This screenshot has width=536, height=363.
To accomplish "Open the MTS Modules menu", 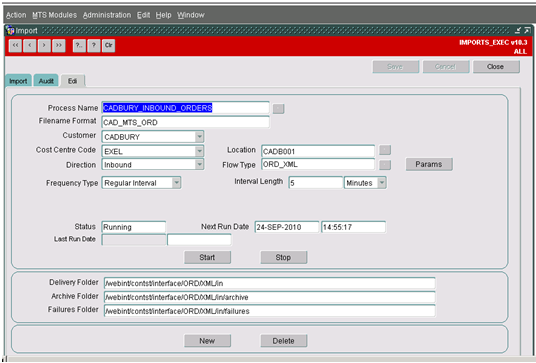I will [x=55, y=15].
